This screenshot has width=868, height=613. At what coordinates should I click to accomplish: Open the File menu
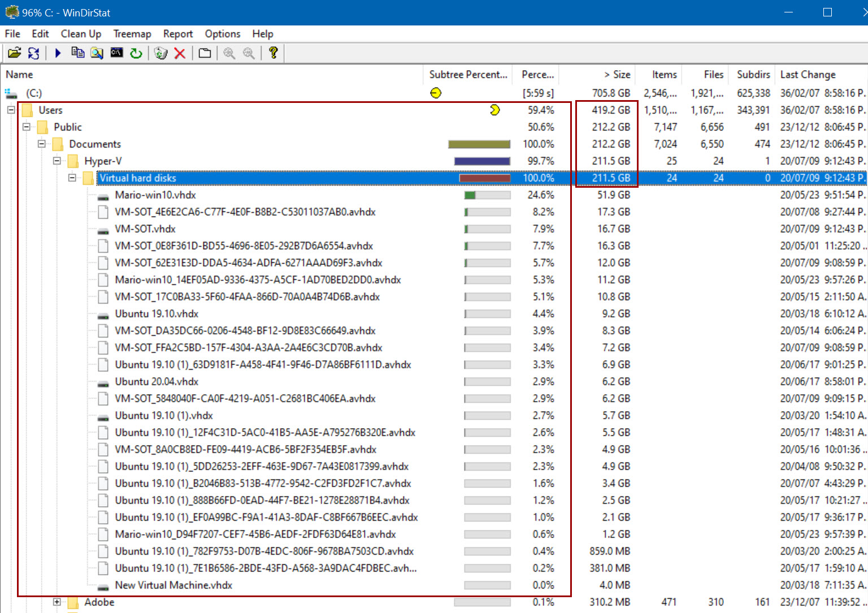12,34
